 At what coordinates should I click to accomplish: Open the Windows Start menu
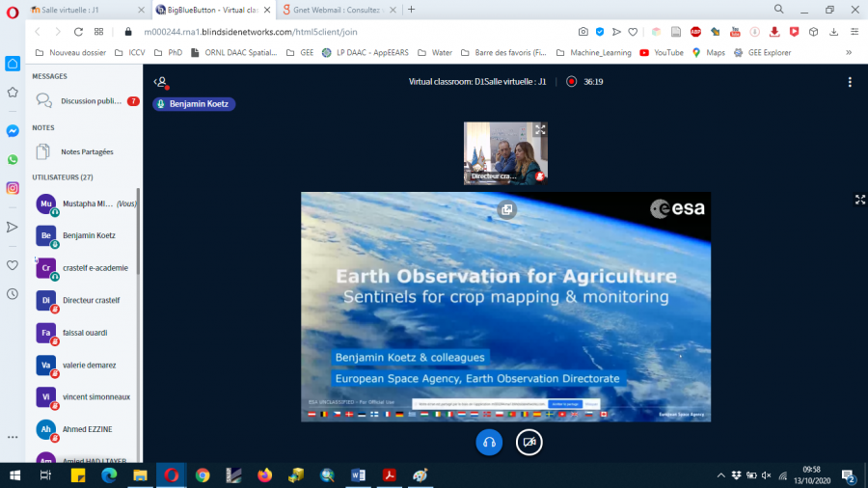(14, 475)
